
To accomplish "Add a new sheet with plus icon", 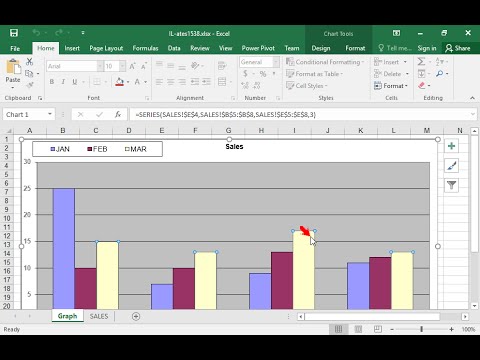I will (136, 316).
